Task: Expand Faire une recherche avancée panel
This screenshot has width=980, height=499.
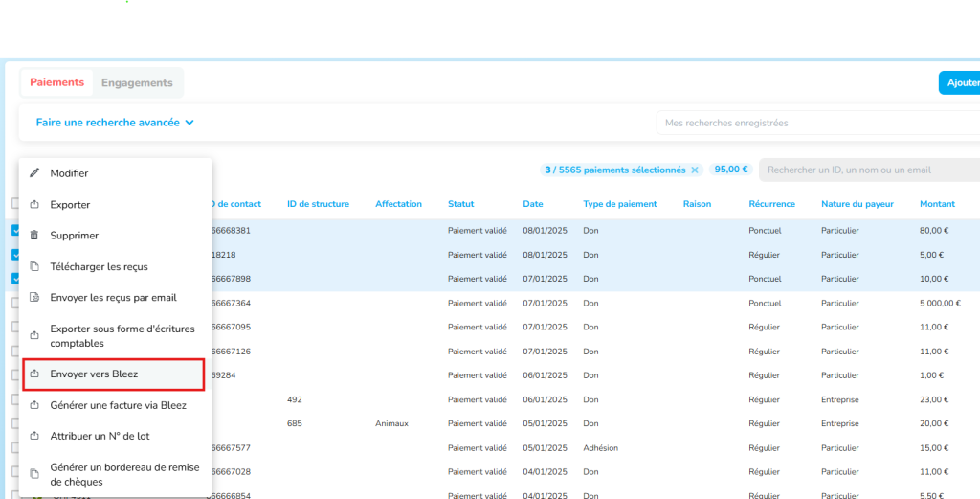Action: click(x=115, y=123)
